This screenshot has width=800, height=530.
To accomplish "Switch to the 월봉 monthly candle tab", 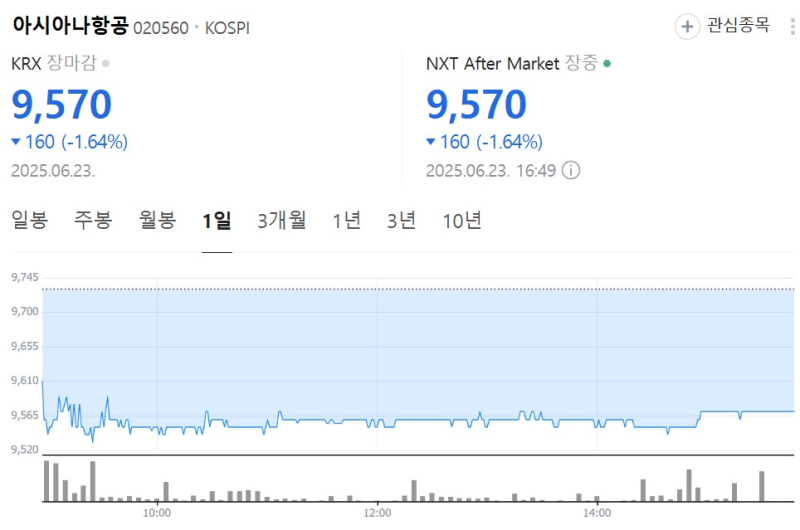I will [x=157, y=220].
